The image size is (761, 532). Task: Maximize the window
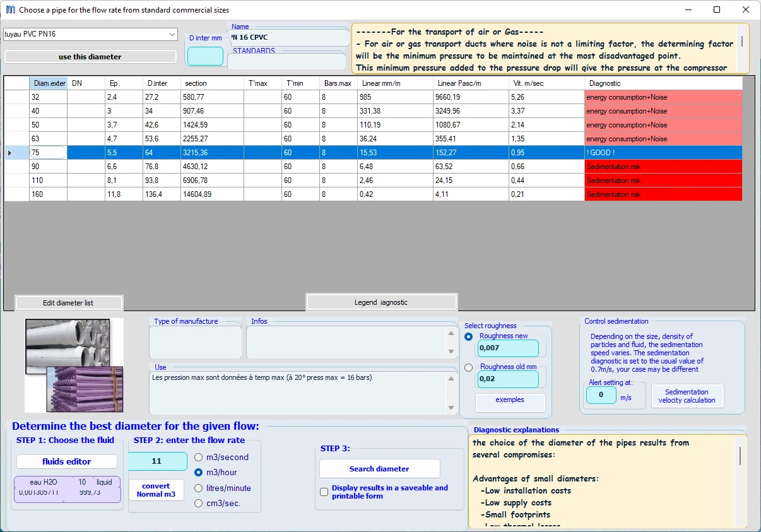click(x=716, y=9)
